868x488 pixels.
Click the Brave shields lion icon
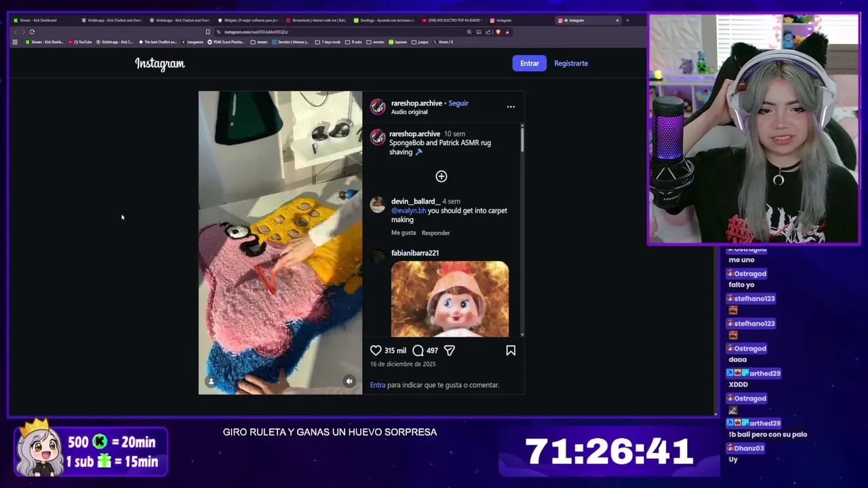(x=498, y=32)
